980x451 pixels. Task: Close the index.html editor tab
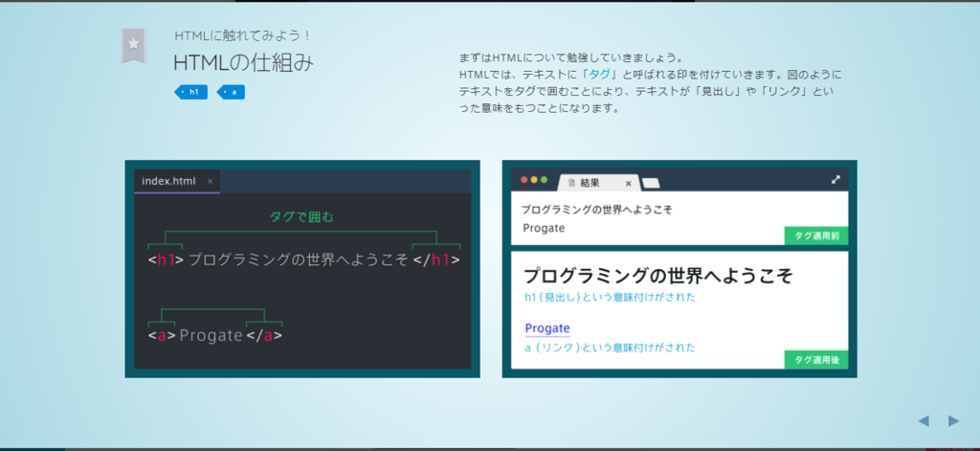[x=210, y=181]
